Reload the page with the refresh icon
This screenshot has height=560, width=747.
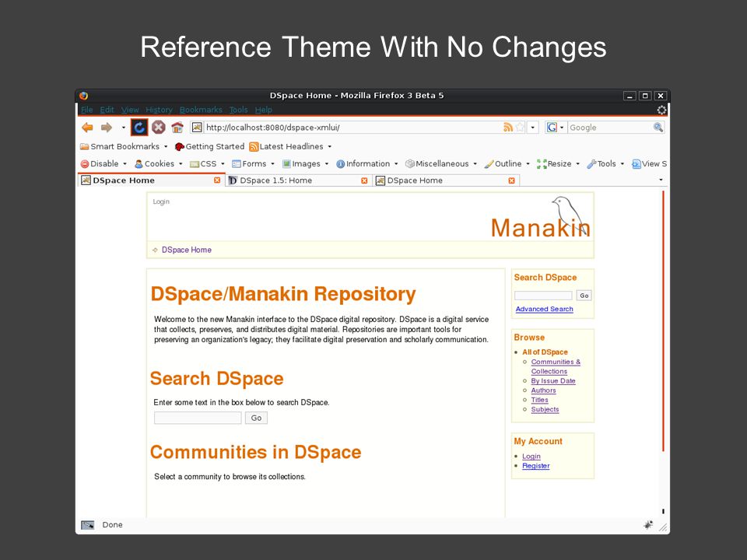click(139, 127)
